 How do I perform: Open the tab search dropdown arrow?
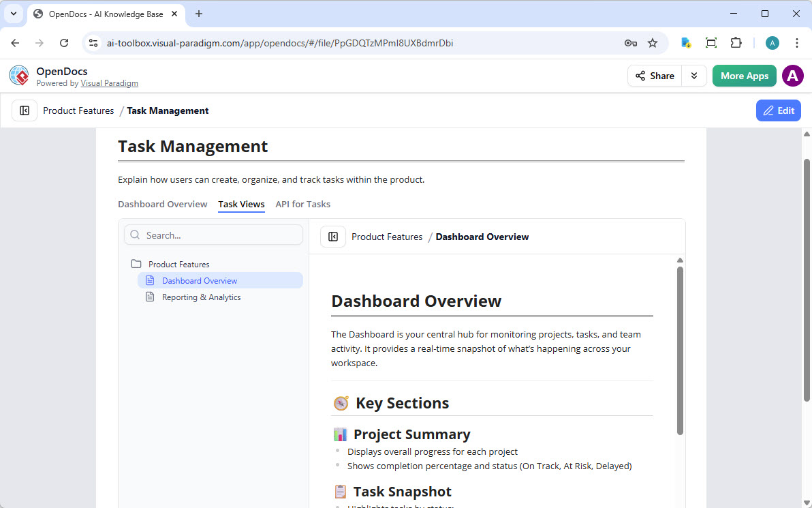tap(14, 14)
